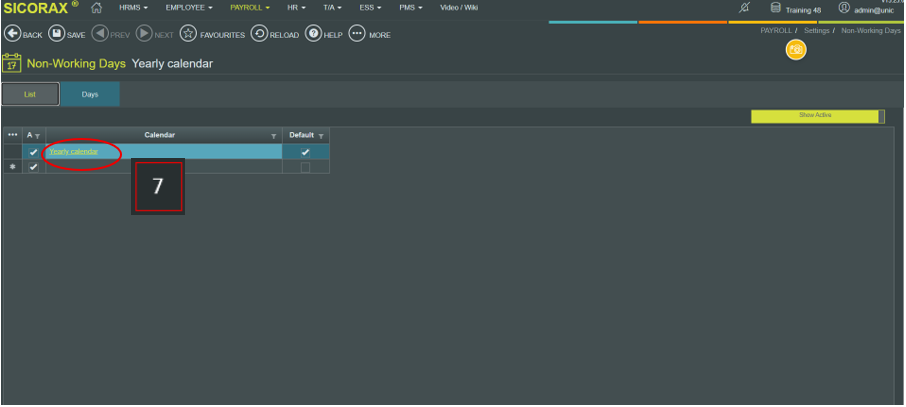This screenshot has height=407, width=906.
Task: Click the muted notifications bell icon
Action: pyautogui.click(x=744, y=8)
